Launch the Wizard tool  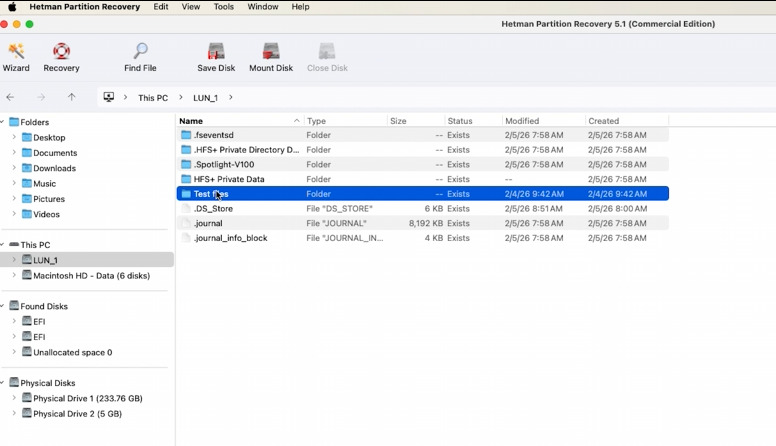16,57
